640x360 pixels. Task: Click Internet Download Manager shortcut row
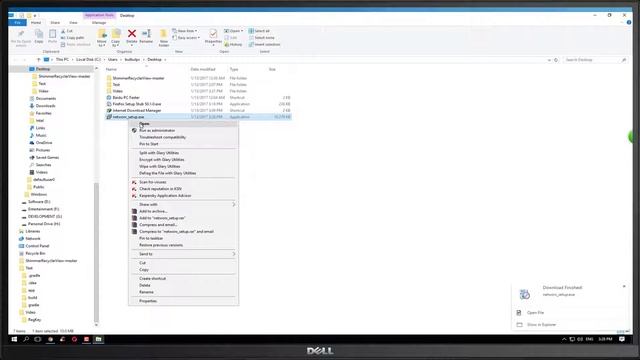click(x=198, y=111)
